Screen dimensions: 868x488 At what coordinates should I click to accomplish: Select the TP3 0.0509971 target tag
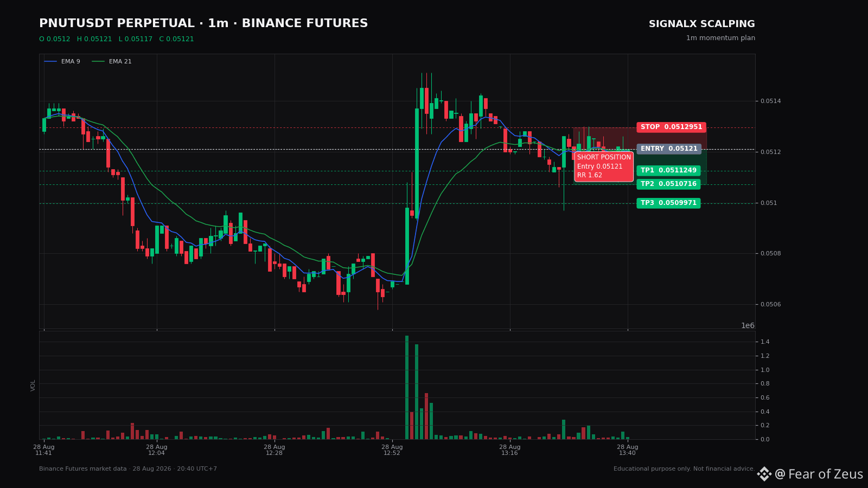click(x=668, y=203)
